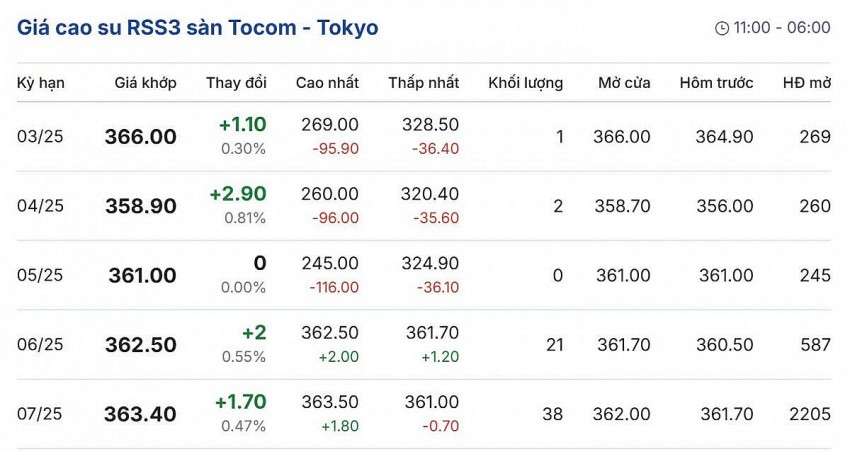This screenshot has height=452, width=850.
Task: Click the 05/25 contract term
Action: [40, 275]
